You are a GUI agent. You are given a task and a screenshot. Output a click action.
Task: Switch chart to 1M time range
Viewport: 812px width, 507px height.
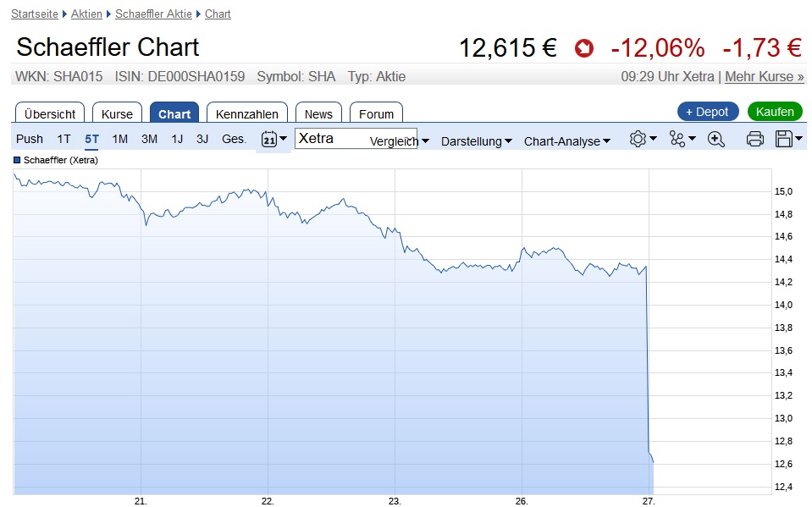120,140
